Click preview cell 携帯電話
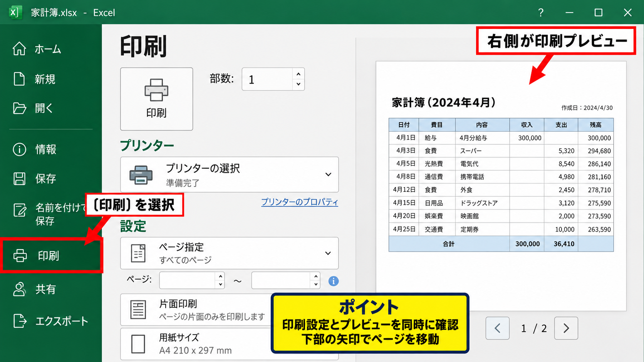Image resolution: width=644 pixels, height=362 pixels. click(x=472, y=177)
